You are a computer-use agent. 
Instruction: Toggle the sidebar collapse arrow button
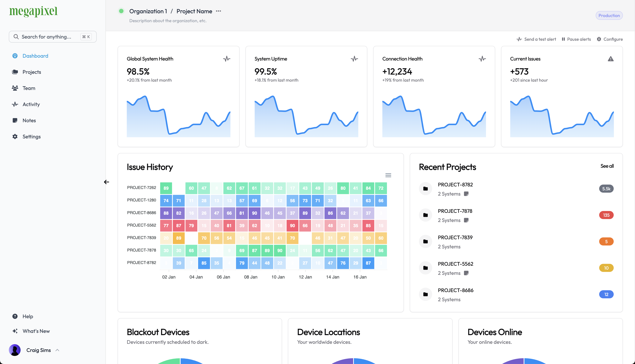(106, 182)
